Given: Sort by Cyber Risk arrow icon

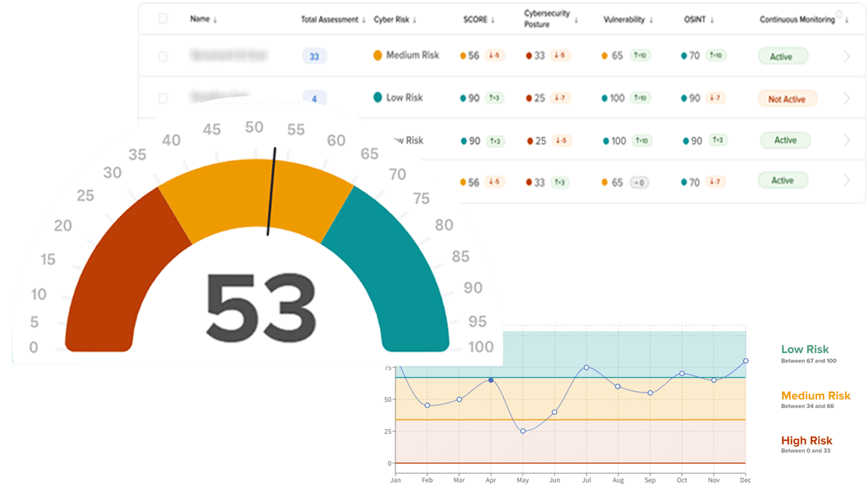Looking at the screenshot, I should [414, 20].
